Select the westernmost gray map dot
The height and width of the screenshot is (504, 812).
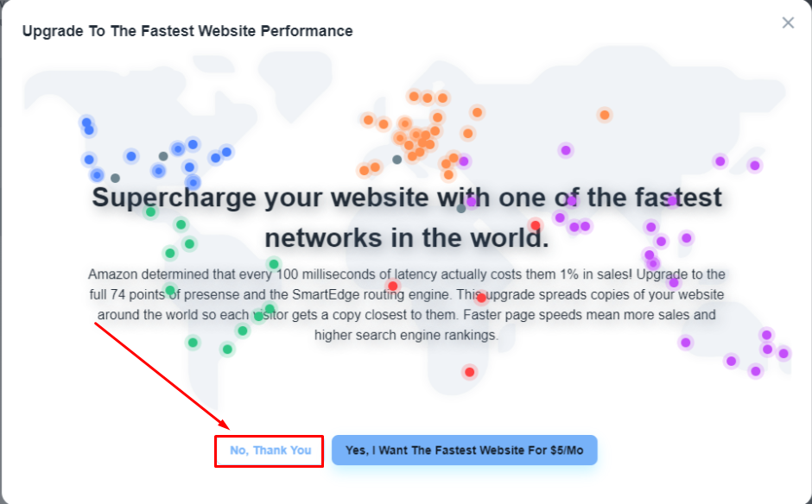click(x=115, y=178)
